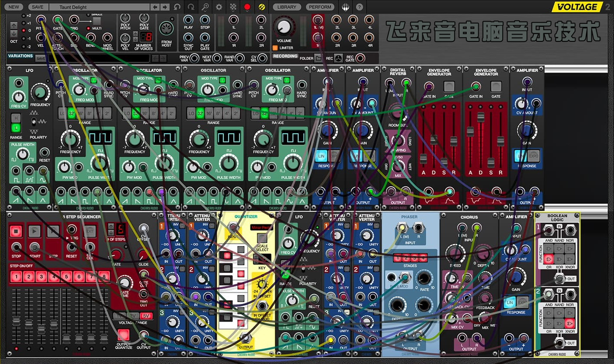Go to next preset arrow

click(x=165, y=7)
